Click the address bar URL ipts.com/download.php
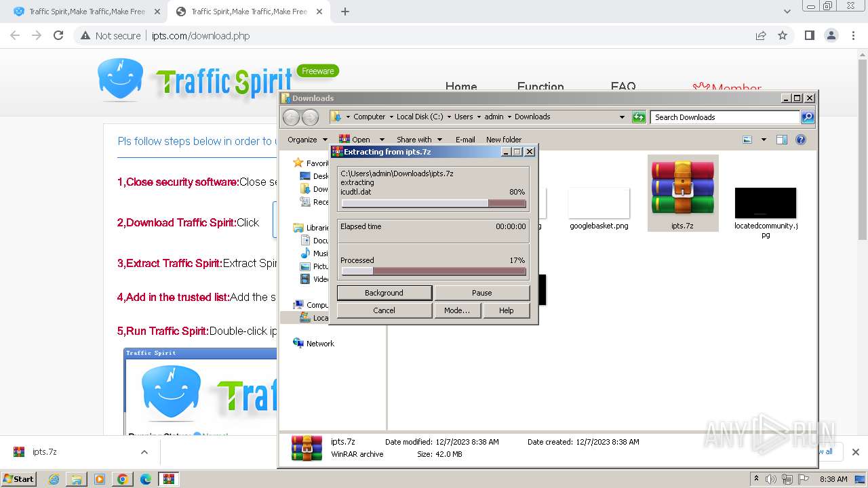Image resolution: width=868 pixels, height=488 pixels. coord(201,36)
